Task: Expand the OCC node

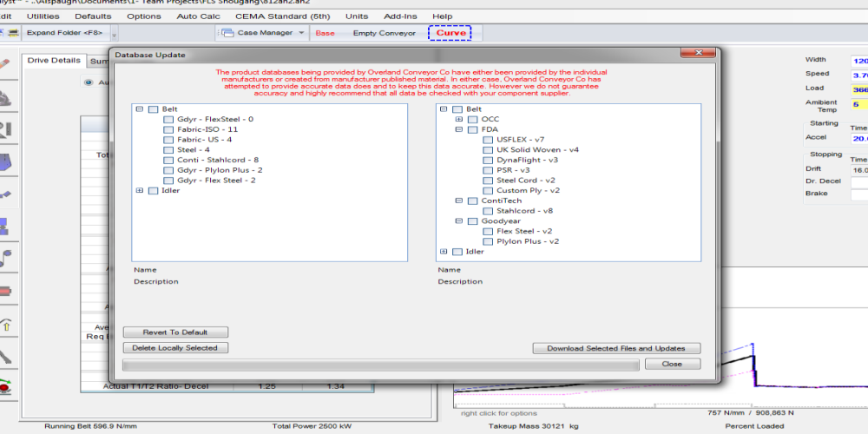Action: click(x=459, y=120)
